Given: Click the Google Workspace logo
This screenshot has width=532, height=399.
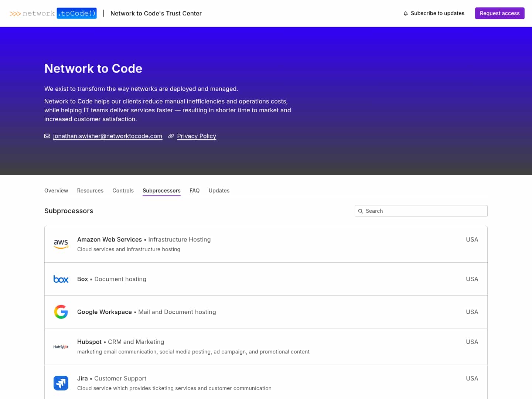Looking at the screenshot, I should click(x=61, y=312).
